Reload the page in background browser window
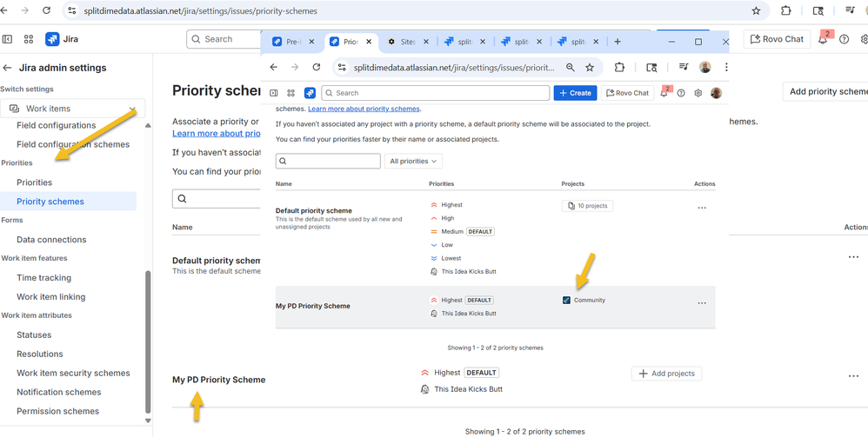Viewport: 868px width, 437px height. (x=46, y=10)
